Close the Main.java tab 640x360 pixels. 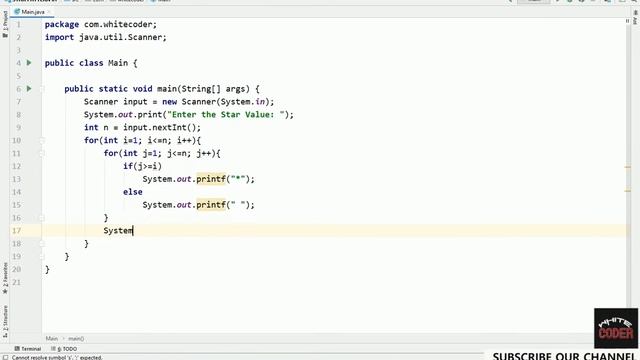49,12
